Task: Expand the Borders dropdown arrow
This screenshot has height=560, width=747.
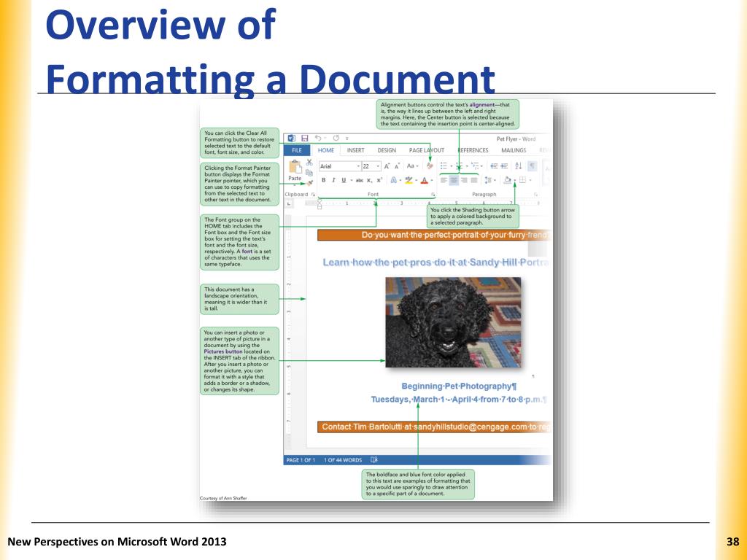Action: 531,180
